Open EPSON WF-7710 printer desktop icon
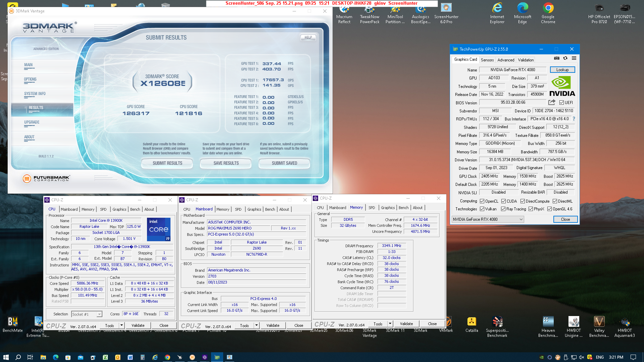Viewport: 644px width, 362px height. click(625, 13)
